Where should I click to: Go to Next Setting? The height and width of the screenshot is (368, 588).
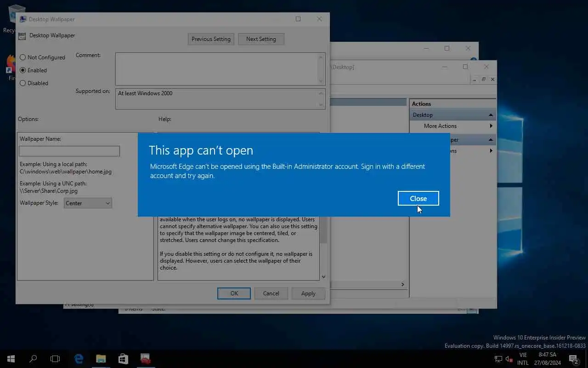coord(261,39)
